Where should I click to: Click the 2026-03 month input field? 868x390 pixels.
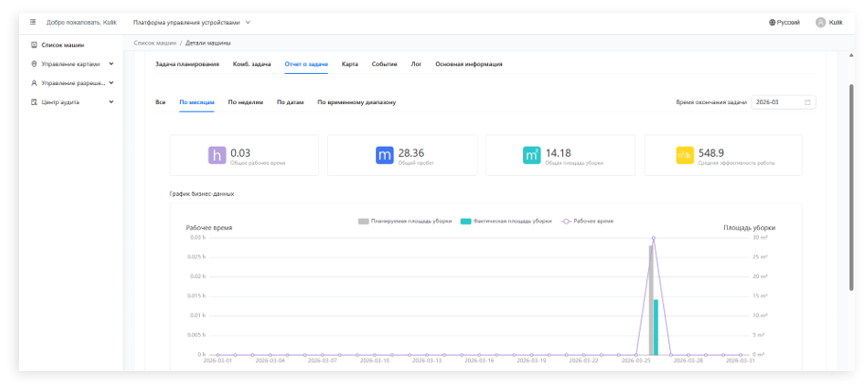[784, 102]
